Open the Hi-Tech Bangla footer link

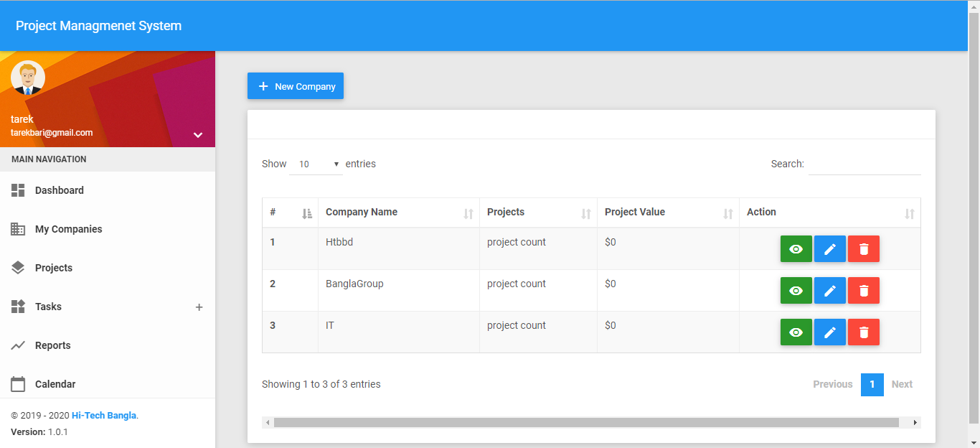click(103, 416)
